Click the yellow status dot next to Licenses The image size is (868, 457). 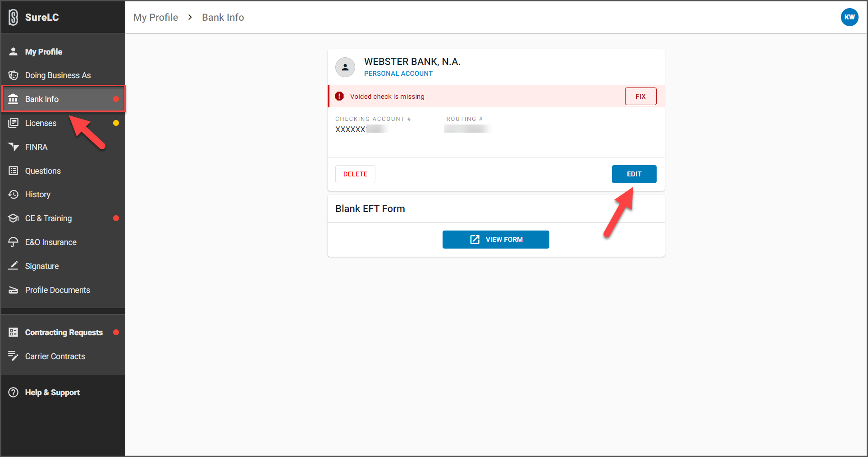click(x=116, y=123)
